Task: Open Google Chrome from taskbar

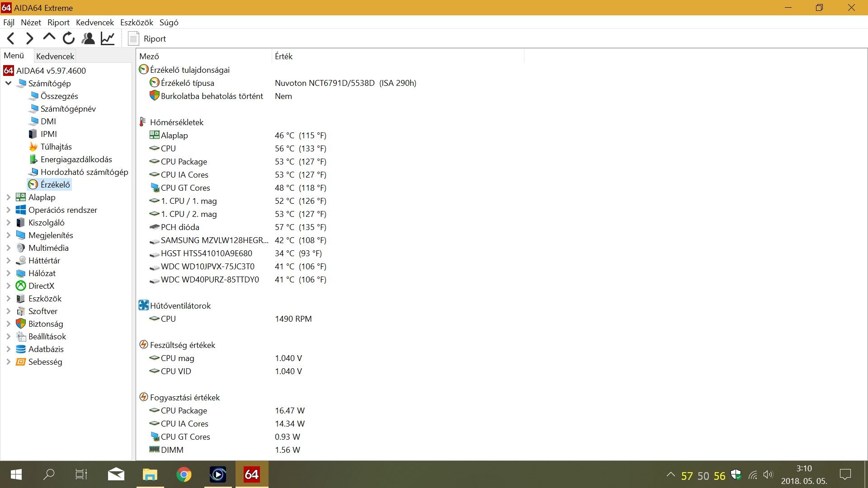Action: [184, 474]
